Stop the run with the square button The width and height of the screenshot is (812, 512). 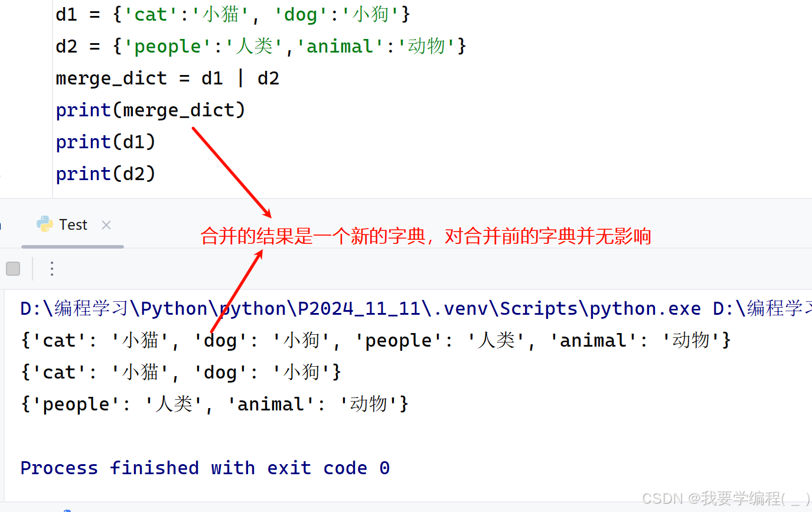point(13,269)
